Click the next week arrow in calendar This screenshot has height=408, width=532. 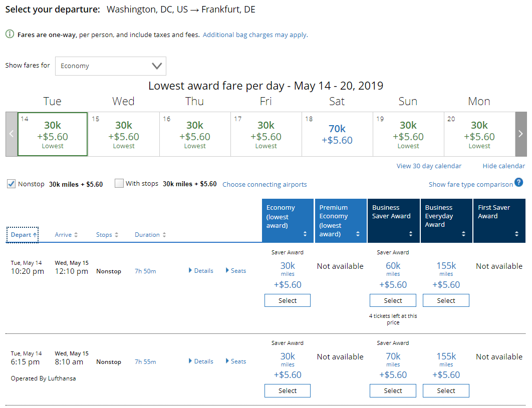[x=520, y=134]
